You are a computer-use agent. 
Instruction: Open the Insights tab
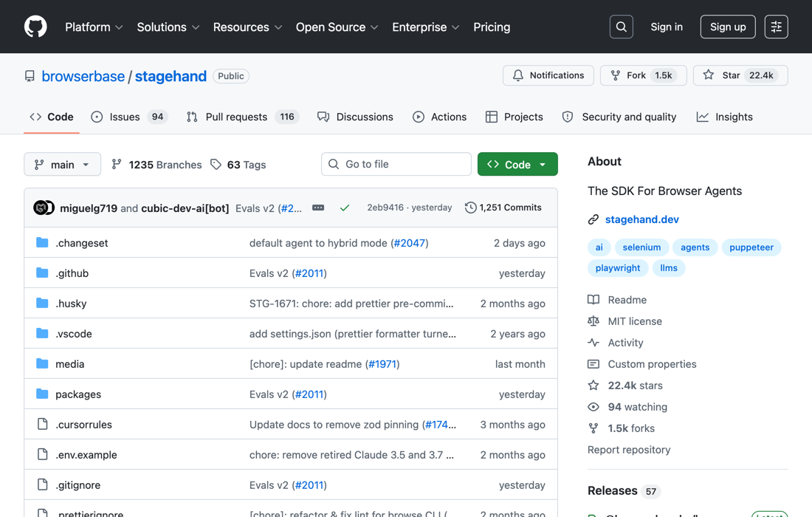[724, 117]
